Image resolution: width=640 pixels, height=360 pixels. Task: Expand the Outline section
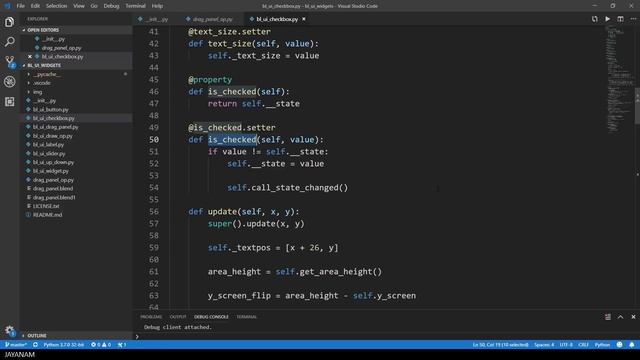pos(37,336)
